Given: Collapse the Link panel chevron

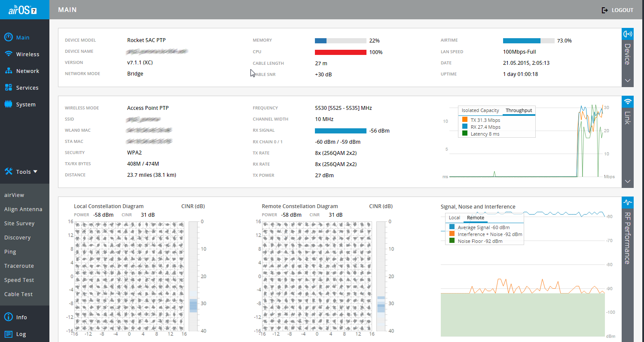Looking at the screenshot, I should (x=628, y=181).
